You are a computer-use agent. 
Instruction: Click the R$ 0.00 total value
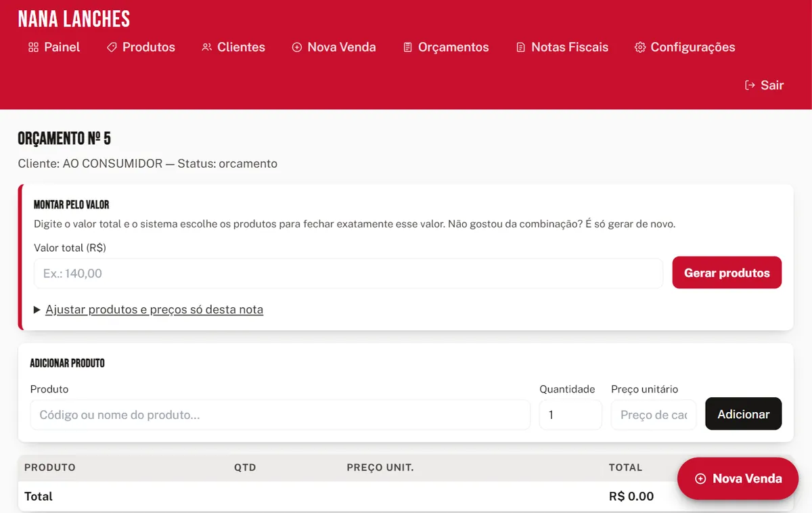(x=631, y=497)
